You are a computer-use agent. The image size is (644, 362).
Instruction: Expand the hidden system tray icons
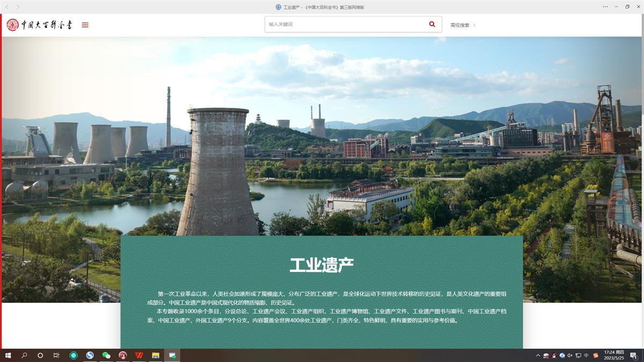(538, 355)
